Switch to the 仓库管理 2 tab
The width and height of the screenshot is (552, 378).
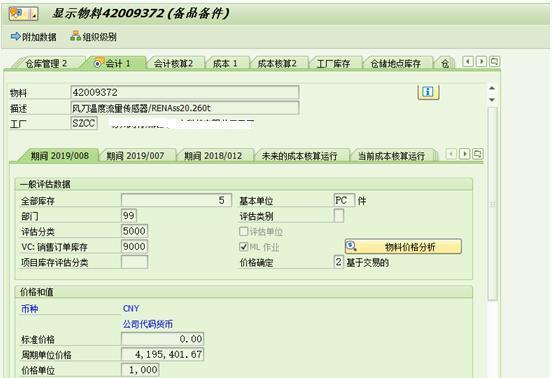coord(46,64)
